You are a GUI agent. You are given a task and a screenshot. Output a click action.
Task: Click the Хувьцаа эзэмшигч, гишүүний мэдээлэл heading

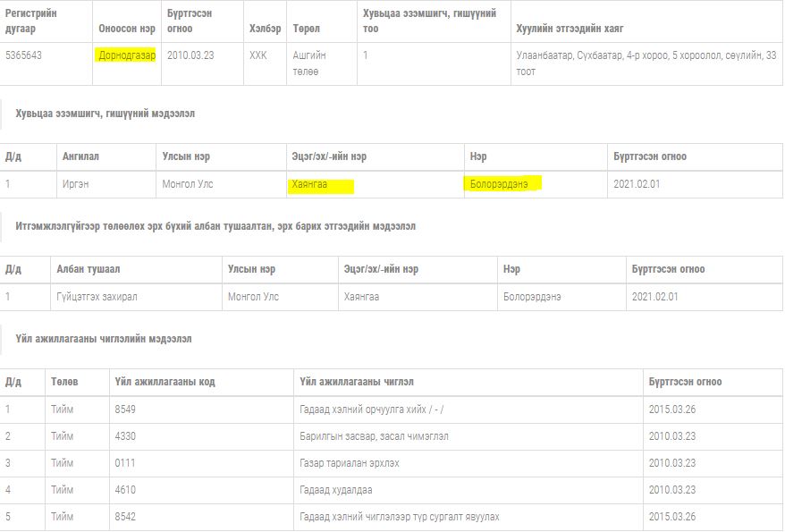click(106, 114)
